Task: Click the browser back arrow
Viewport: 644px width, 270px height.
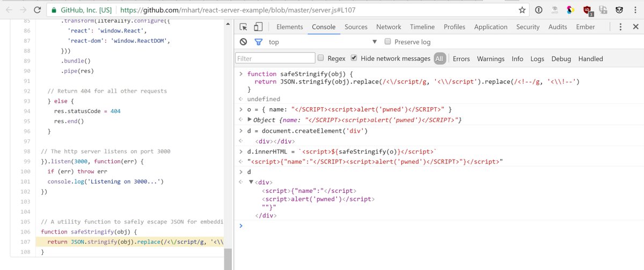Action: click(9, 10)
